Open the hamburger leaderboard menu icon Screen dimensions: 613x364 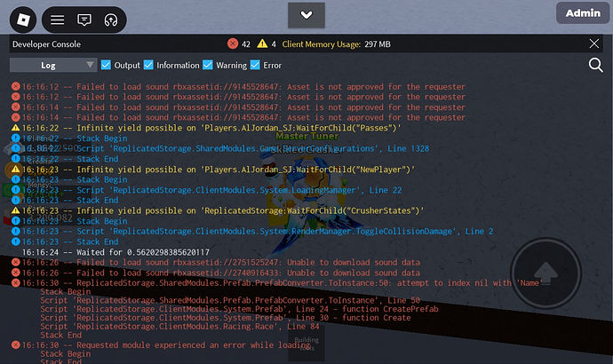57,20
